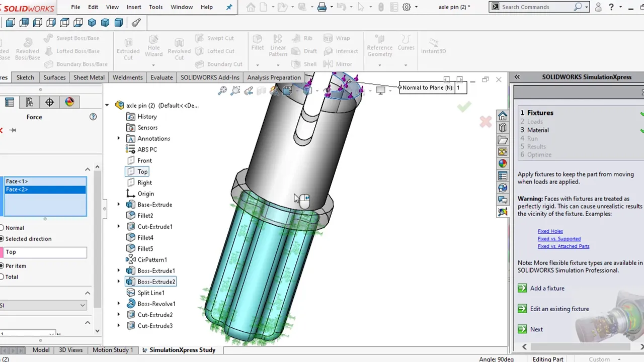Select the Per item radio button
This screenshot has width=644, height=362.
[x=2, y=266]
